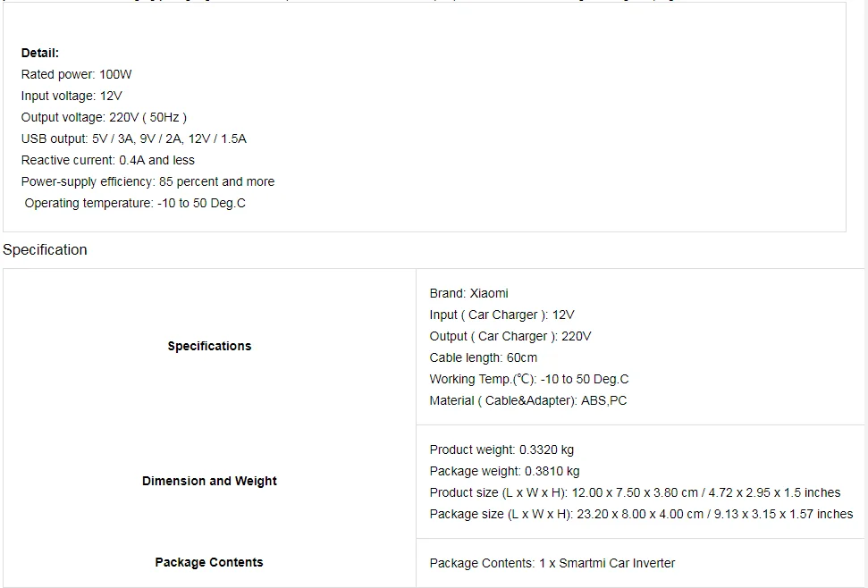Click the Cable length 60cm line
The width and height of the screenshot is (868, 588).
coord(484,357)
